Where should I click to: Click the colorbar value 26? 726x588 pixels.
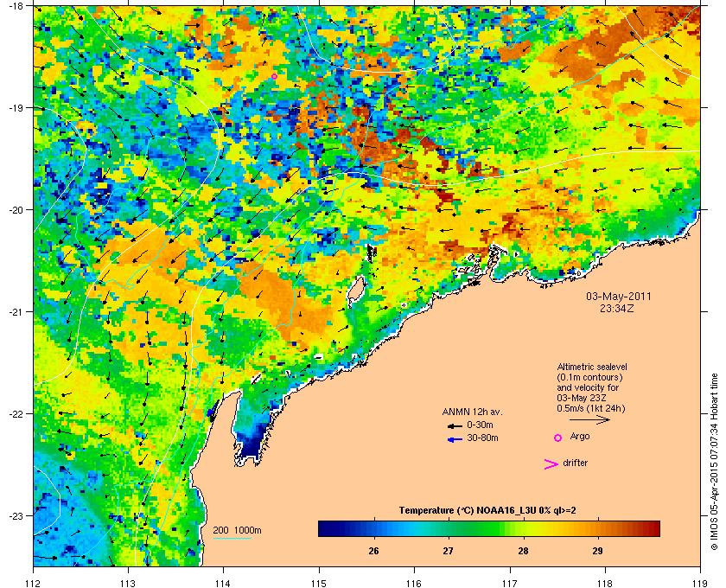[x=373, y=551]
